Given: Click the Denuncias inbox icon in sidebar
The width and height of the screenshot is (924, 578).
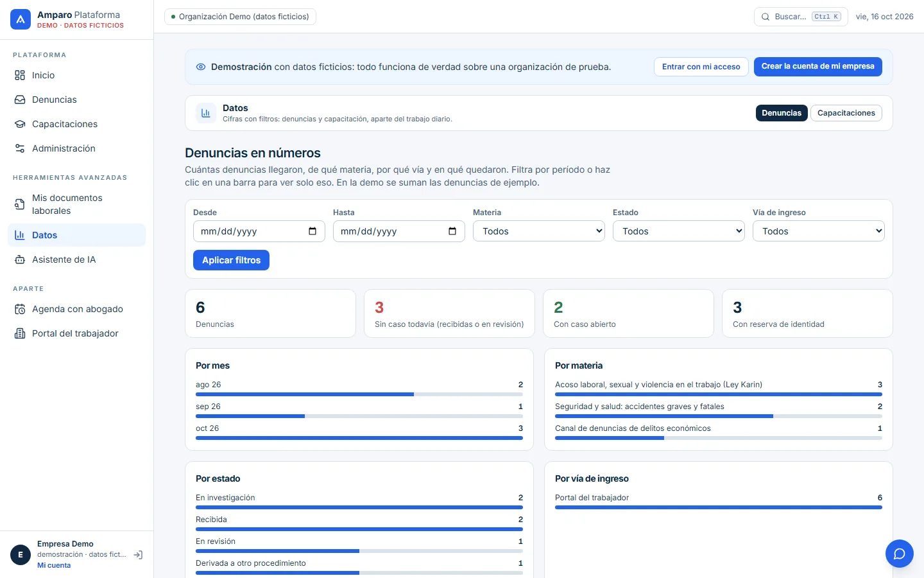Looking at the screenshot, I should (20, 100).
